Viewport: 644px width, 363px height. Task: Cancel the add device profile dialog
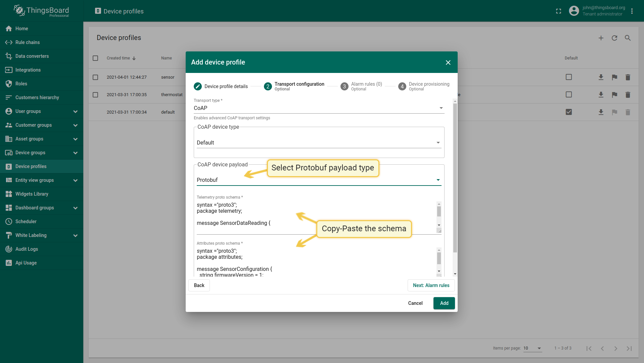coord(415,303)
